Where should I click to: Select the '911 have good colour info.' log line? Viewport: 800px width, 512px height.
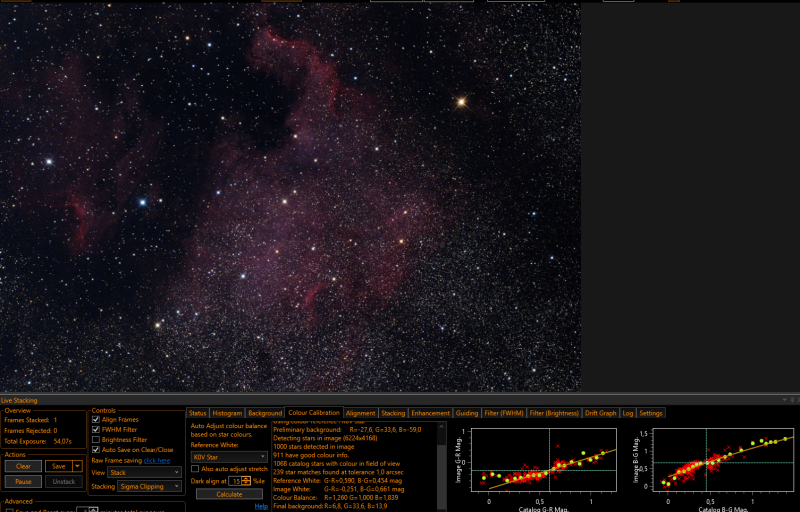coord(311,455)
